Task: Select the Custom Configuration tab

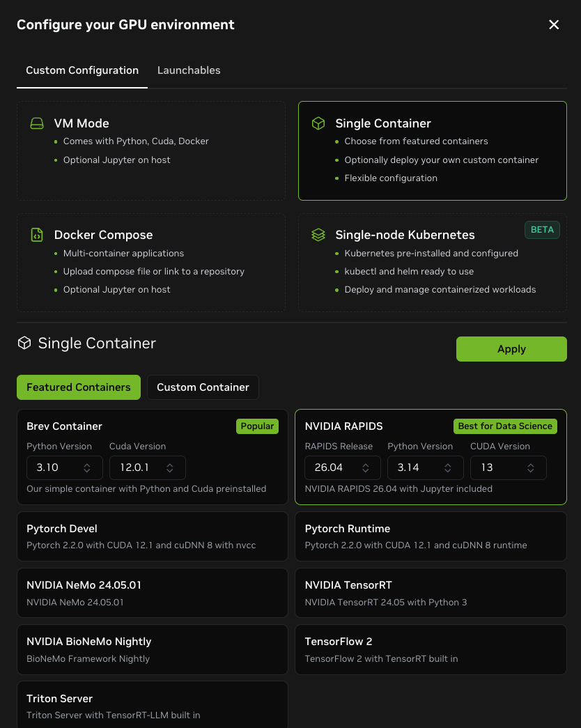Action: (82, 70)
